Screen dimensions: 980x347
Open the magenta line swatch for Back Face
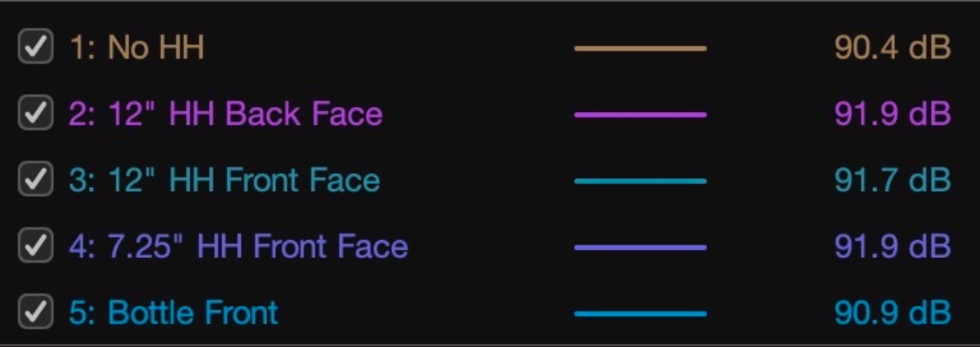point(640,115)
